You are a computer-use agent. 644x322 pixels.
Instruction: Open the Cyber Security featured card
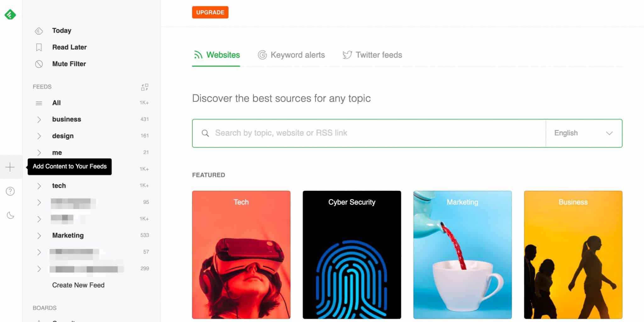point(352,255)
